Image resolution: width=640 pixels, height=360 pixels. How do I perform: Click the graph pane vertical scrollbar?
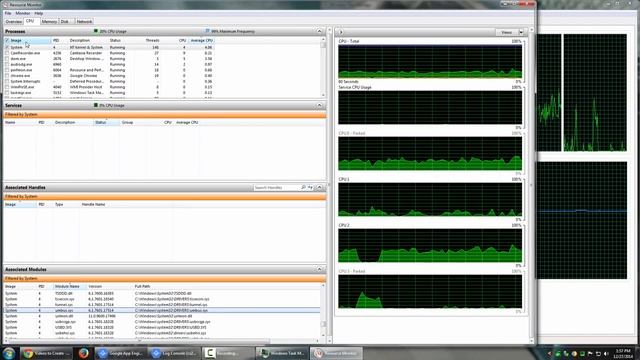(x=531, y=186)
